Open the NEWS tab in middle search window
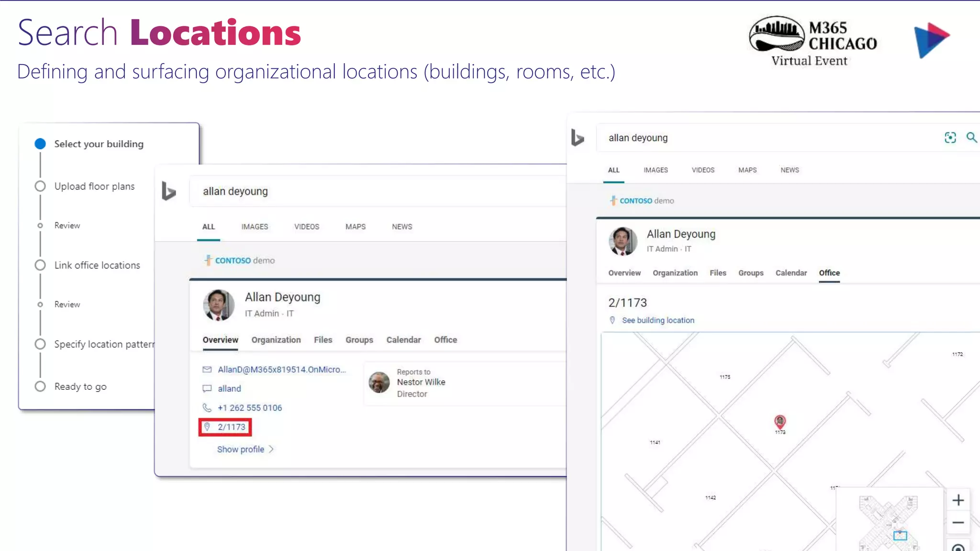This screenshot has width=980, height=551. click(402, 227)
